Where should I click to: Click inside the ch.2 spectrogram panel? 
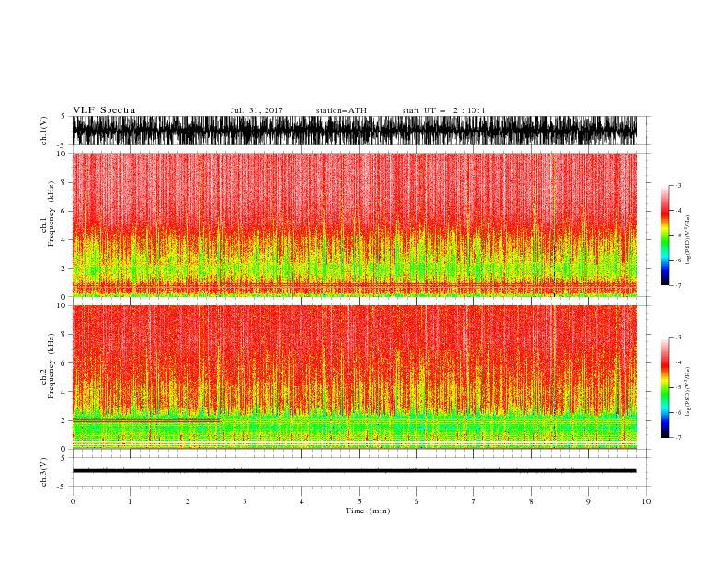(355, 377)
